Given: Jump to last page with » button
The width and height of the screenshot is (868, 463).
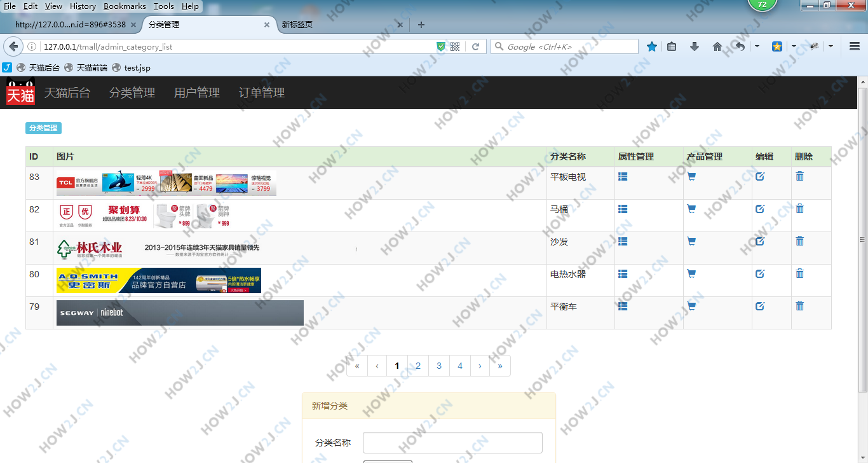Looking at the screenshot, I should click(x=500, y=366).
